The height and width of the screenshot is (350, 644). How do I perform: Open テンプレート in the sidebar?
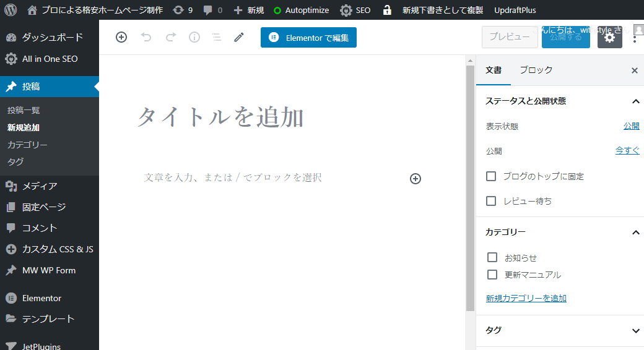(50, 319)
